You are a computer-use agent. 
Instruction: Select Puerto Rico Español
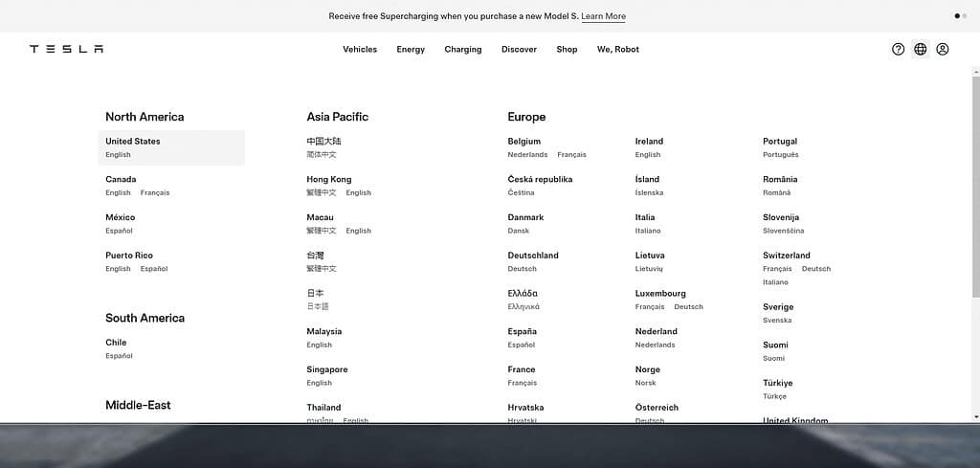click(x=154, y=269)
